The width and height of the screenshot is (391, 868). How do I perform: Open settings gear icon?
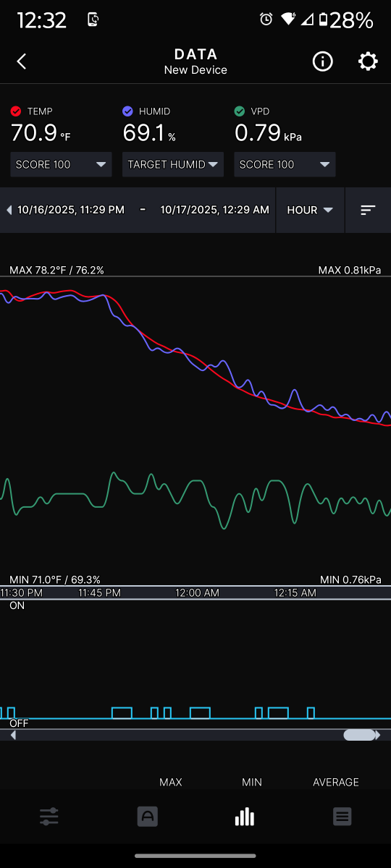(x=368, y=61)
